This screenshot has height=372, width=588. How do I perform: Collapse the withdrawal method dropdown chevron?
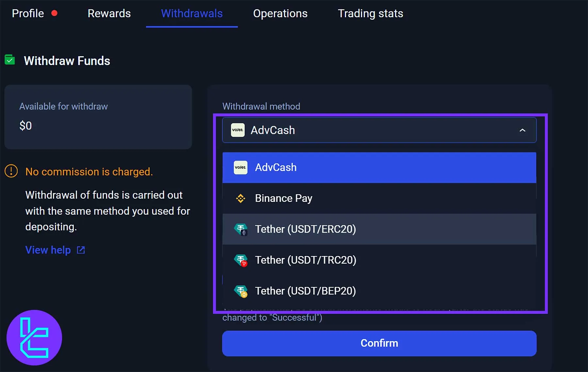[523, 130]
